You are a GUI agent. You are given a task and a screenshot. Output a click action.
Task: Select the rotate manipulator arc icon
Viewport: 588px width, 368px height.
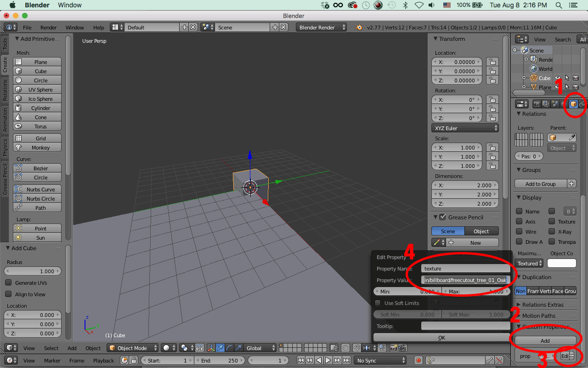click(x=229, y=348)
